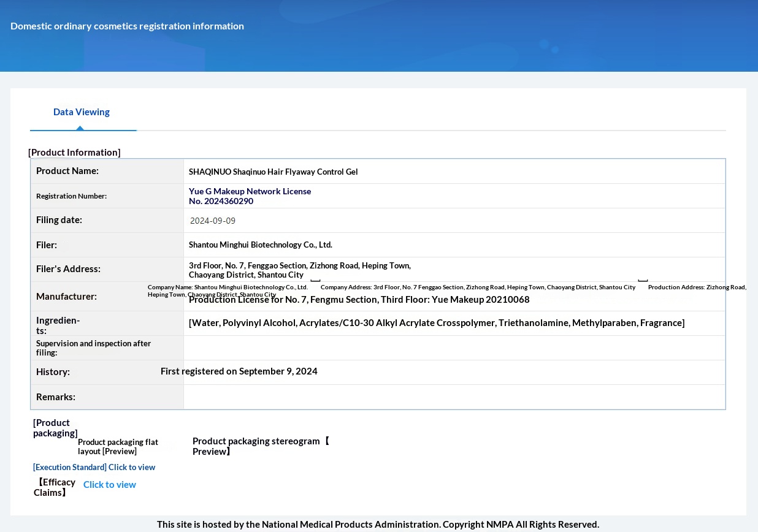Image resolution: width=758 pixels, height=532 pixels.
Task: Open the Data Viewing tab
Action: [x=82, y=112]
